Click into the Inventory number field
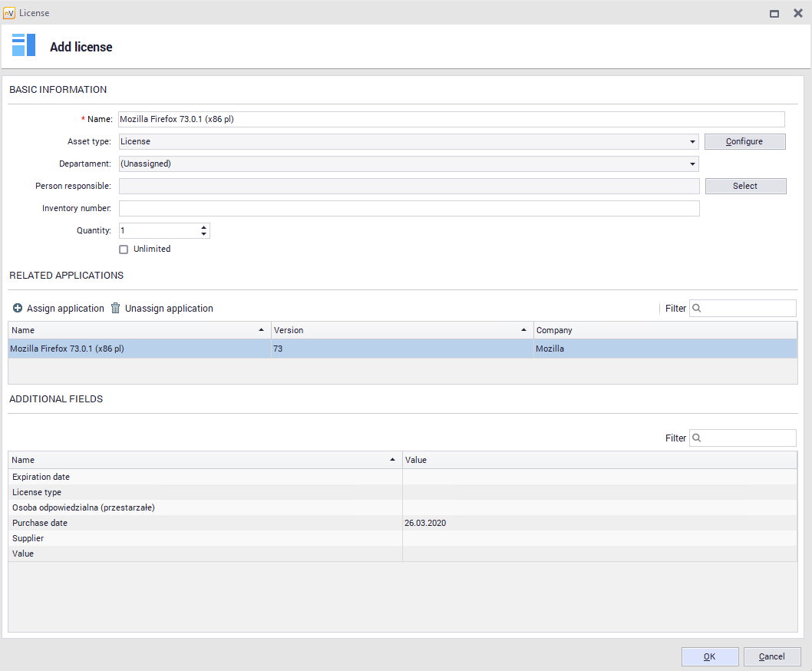 408,209
